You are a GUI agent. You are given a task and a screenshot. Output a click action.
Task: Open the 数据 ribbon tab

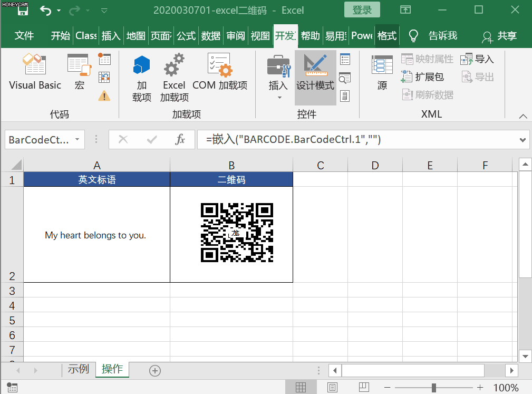pyautogui.click(x=211, y=36)
